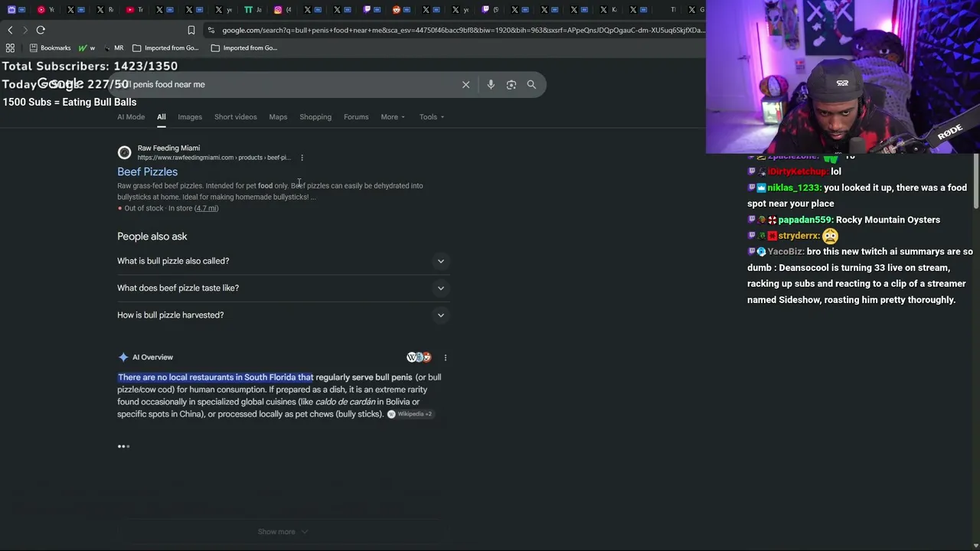The width and height of the screenshot is (980, 551).
Task: Start a voice search with the microphone
Action: (x=491, y=84)
